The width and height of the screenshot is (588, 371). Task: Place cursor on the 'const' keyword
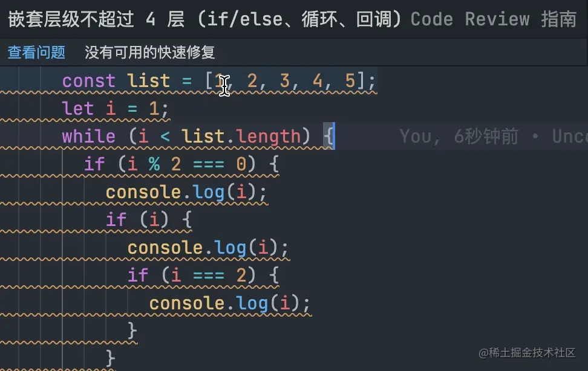click(x=88, y=81)
